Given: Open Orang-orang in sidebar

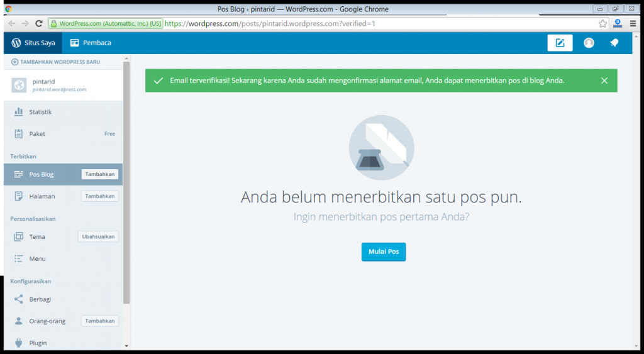Looking at the screenshot, I should coord(64,321).
